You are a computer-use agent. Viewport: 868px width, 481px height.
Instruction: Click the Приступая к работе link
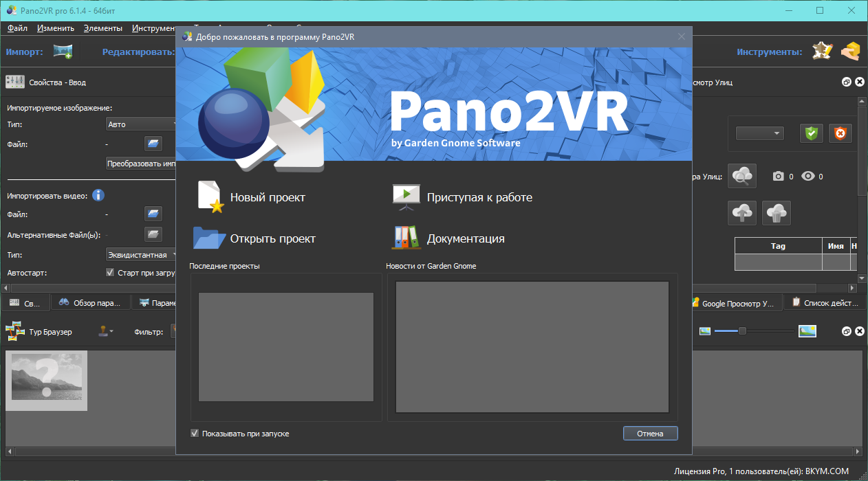tap(479, 197)
